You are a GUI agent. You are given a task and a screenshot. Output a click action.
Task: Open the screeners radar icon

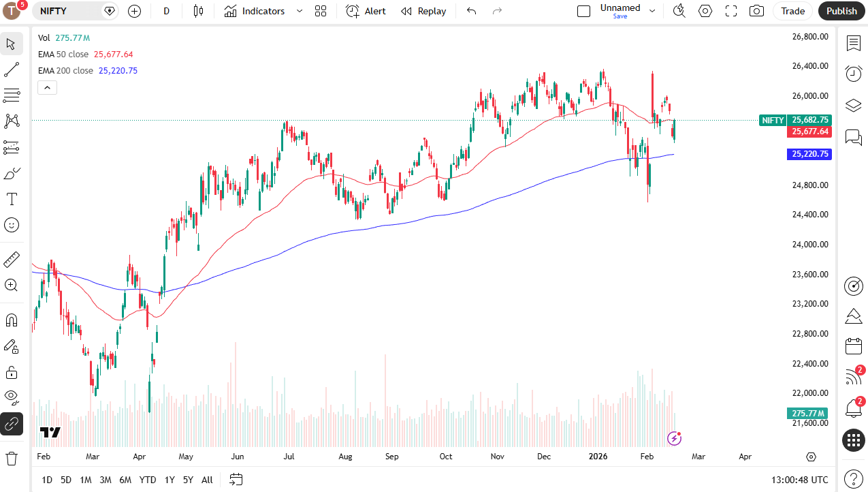tap(854, 286)
